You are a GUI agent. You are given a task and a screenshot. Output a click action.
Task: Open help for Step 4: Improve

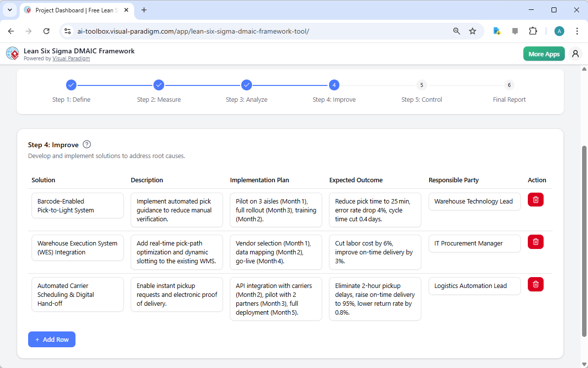coord(87,144)
